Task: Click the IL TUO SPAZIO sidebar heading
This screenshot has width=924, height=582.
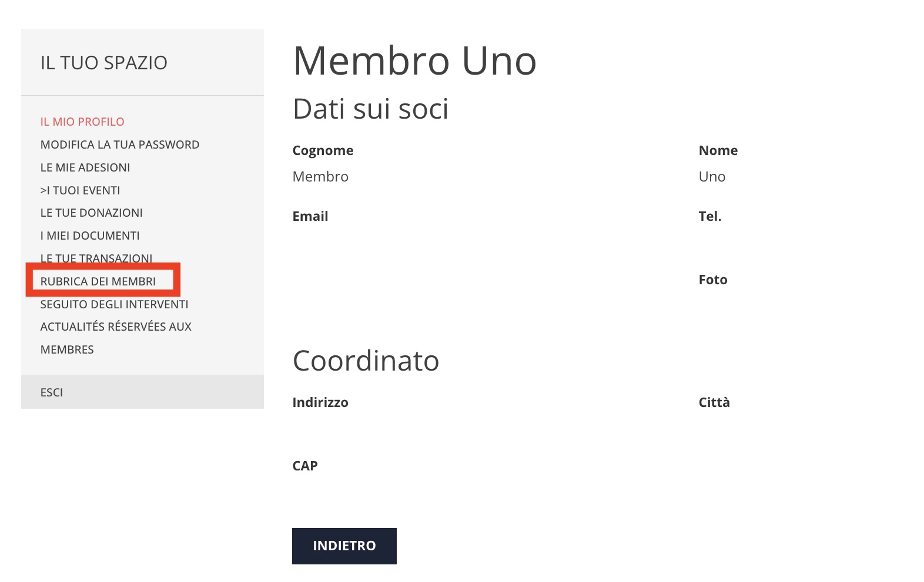Action: tap(104, 63)
